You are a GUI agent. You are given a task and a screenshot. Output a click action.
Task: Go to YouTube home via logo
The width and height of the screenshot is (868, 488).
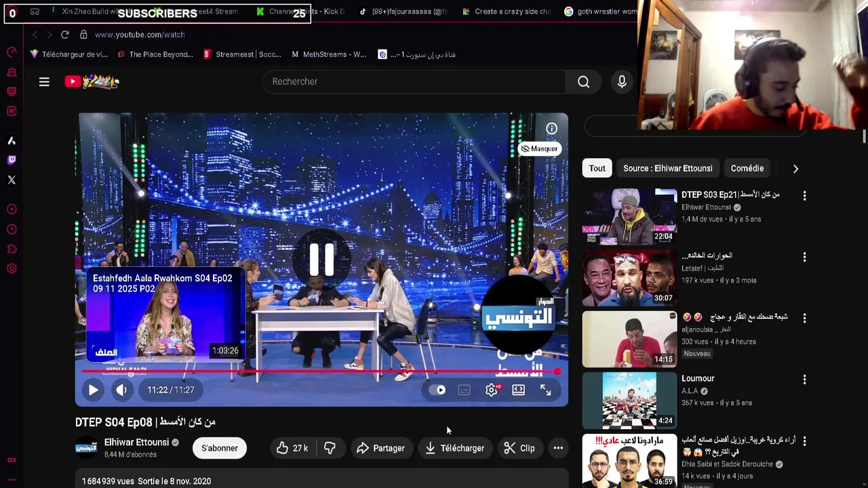coord(92,81)
